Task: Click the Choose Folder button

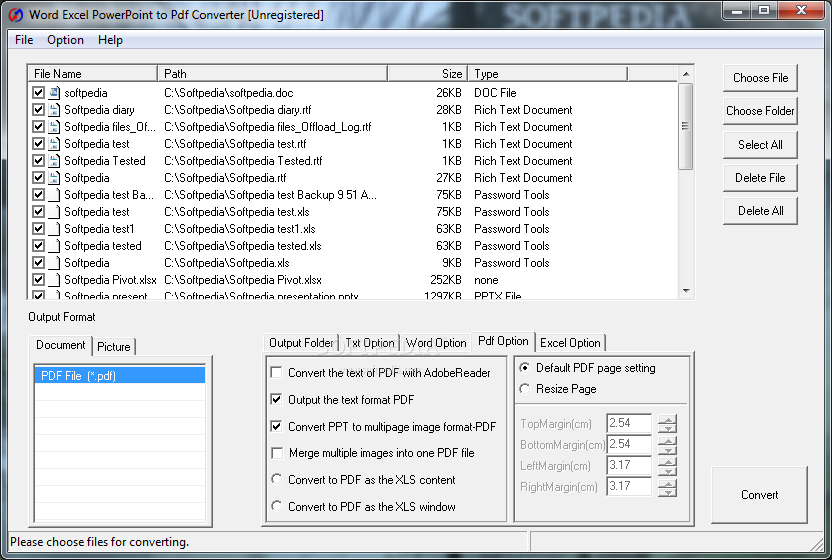Action: (x=760, y=111)
